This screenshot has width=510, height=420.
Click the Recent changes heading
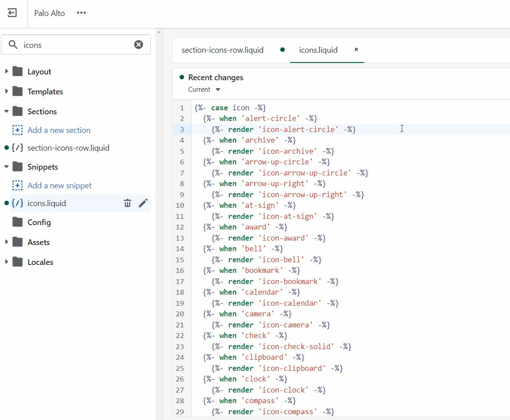point(216,77)
